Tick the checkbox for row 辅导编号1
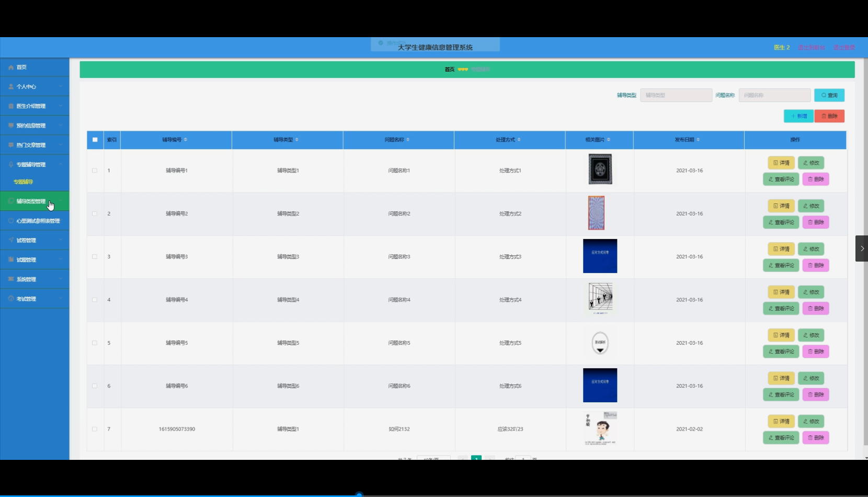The image size is (868, 497). tap(95, 171)
